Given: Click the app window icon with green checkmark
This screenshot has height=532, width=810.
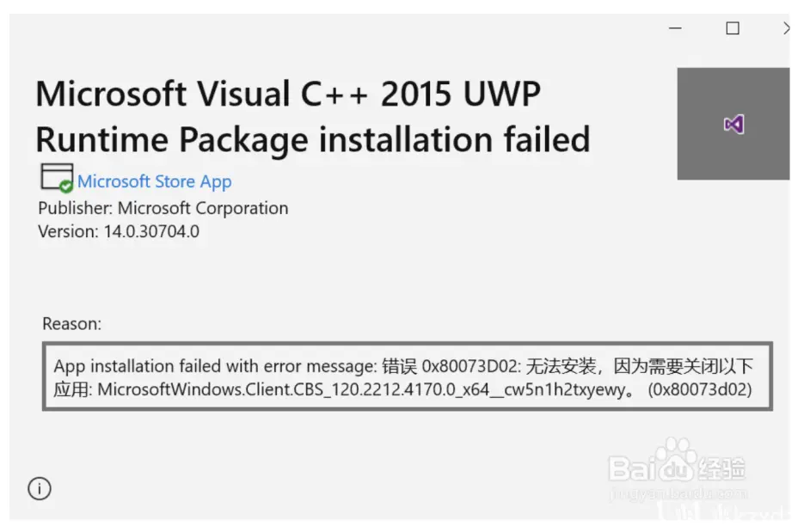Looking at the screenshot, I should pos(57,178).
